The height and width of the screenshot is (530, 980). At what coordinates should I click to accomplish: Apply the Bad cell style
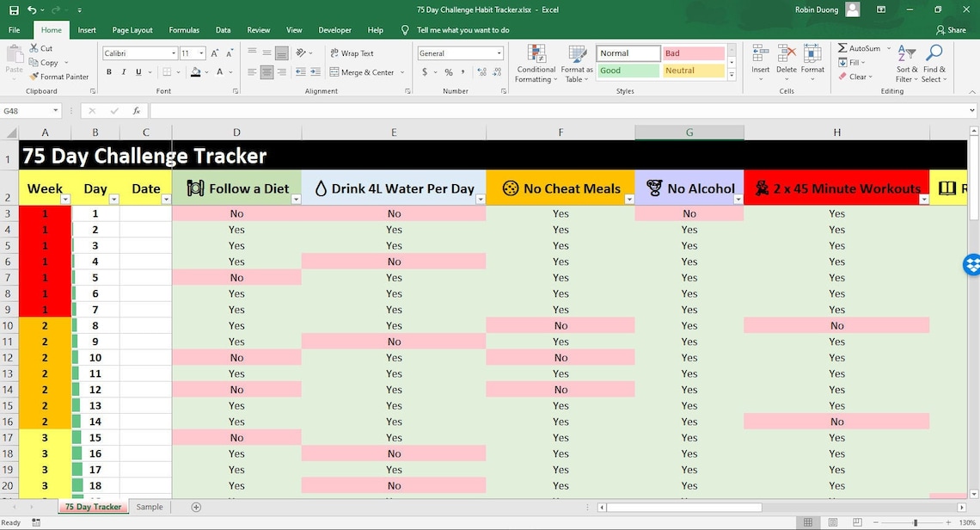[x=694, y=53]
